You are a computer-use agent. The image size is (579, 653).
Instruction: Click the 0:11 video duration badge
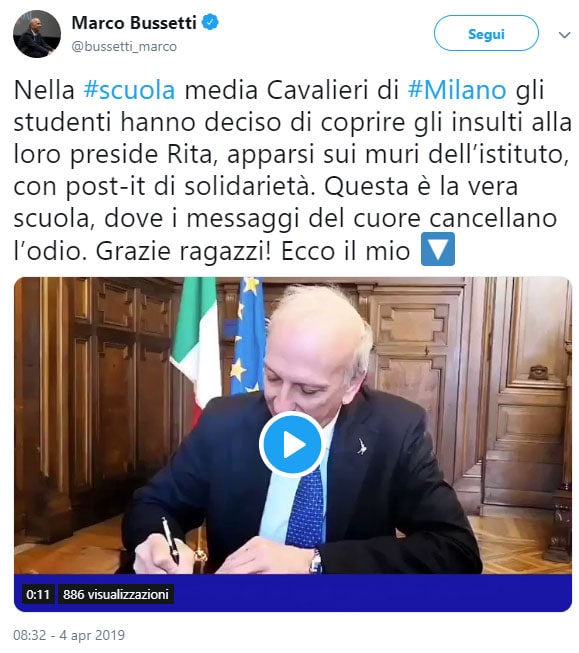pyautogui.click(x=37, y=594)
